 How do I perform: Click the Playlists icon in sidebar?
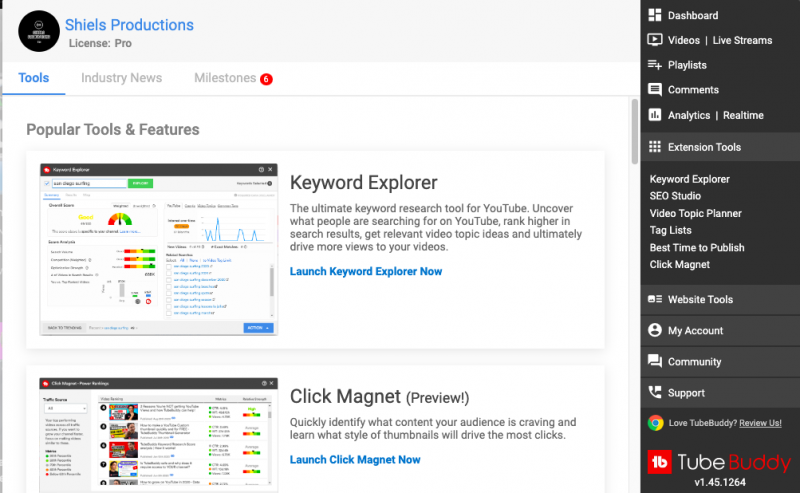pyautogui.click(x=655, y=65)
